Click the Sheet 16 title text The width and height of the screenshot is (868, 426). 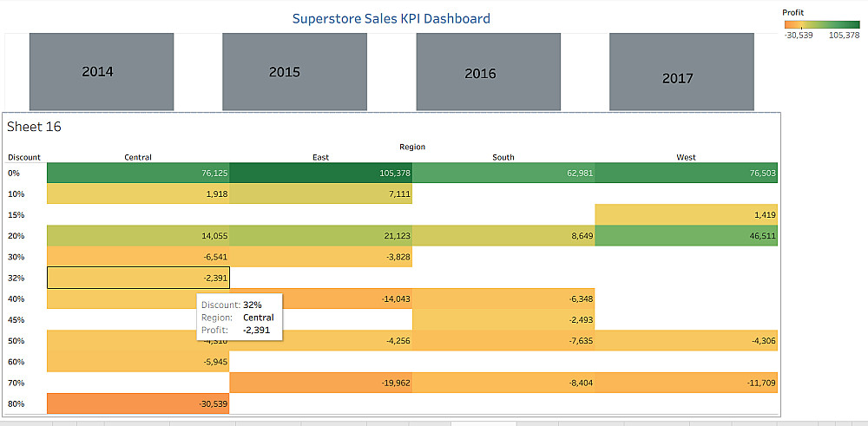[34, 127]
